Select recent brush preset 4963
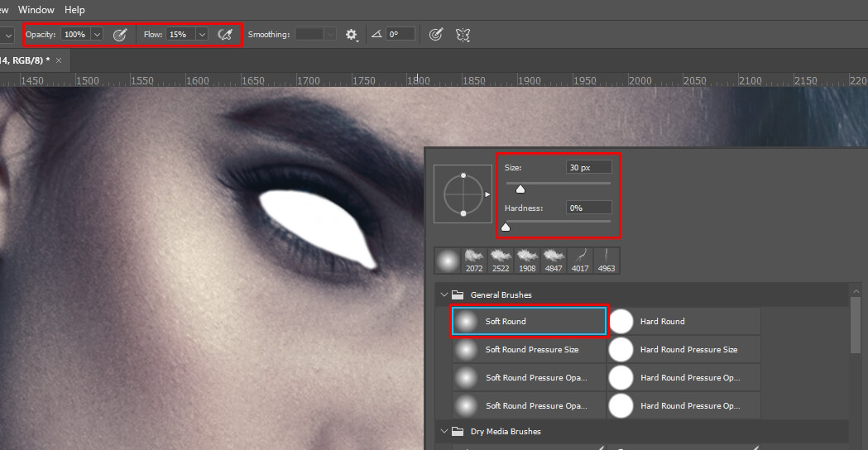868x450 pixels. [x=607, y=260]
